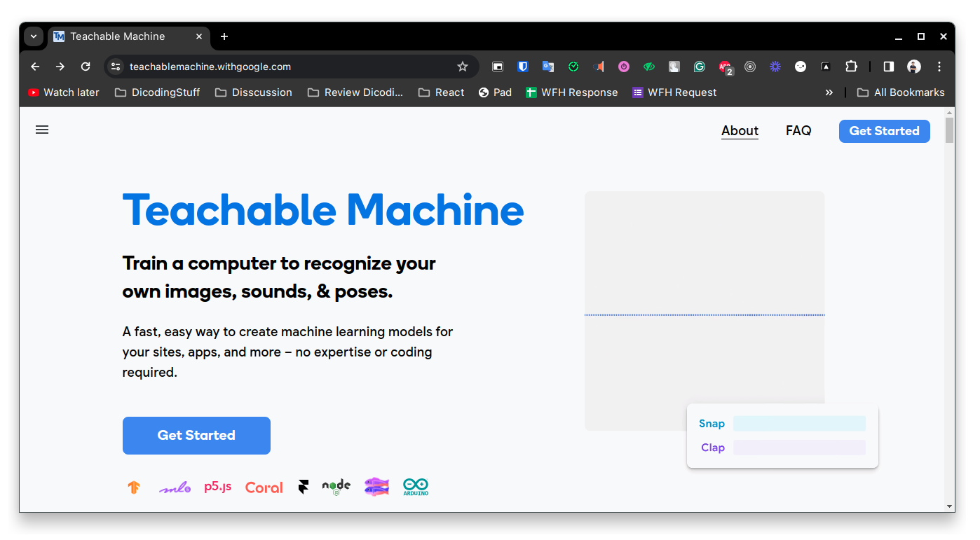Open the FAQ page link
This screenshot has width=980, height=540.
[x=798, y=131]
